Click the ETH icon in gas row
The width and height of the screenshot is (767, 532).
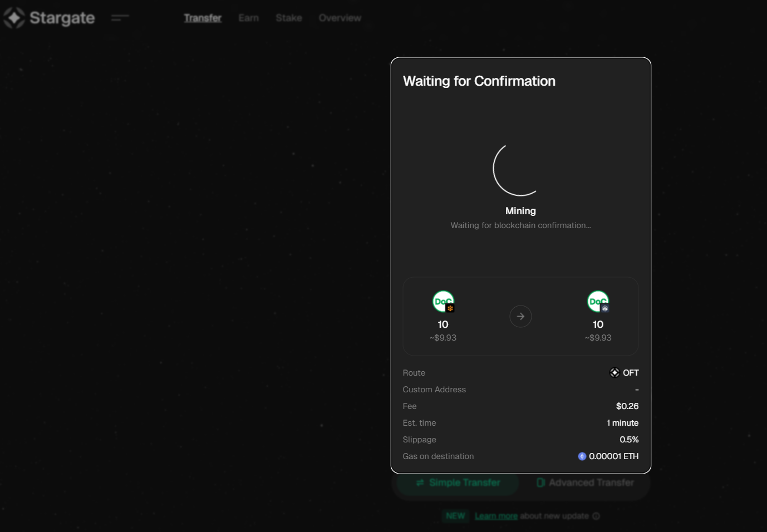tap(582, 456)
